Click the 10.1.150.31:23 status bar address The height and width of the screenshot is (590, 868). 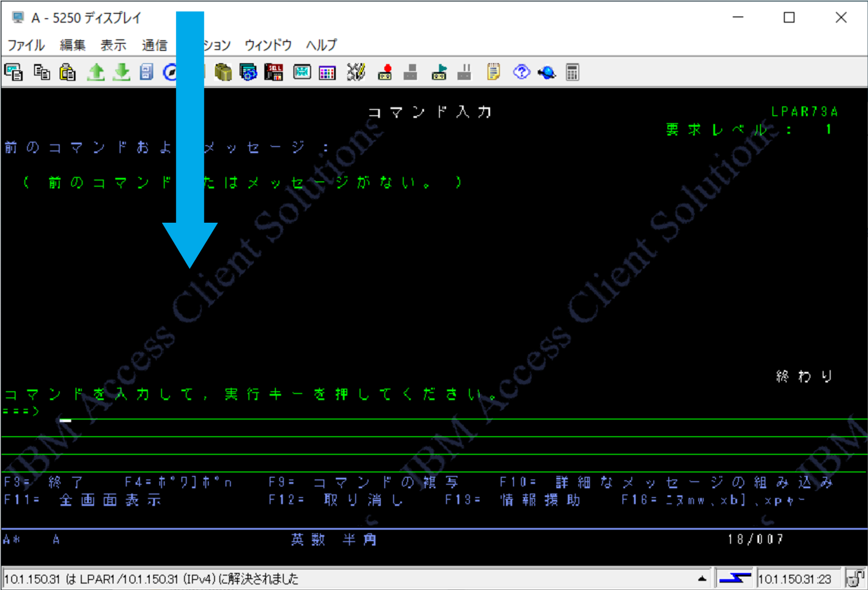(795, 578)
